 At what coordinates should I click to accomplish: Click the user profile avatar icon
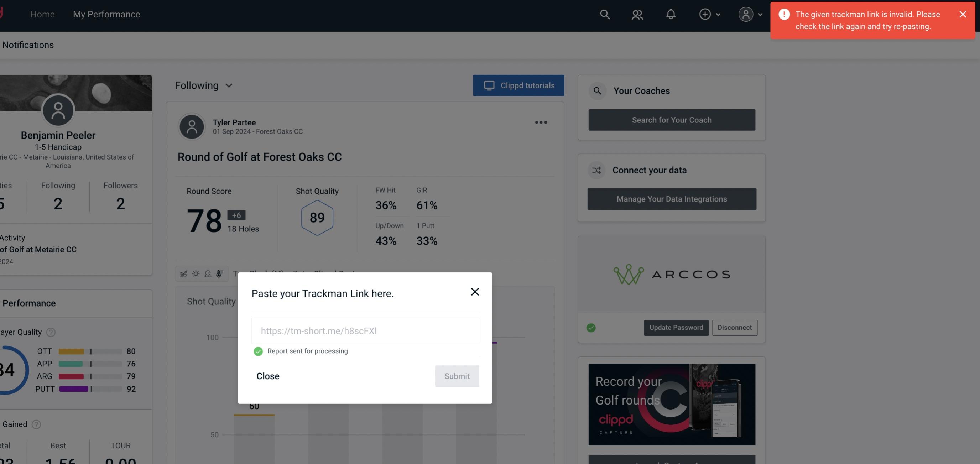click(746, 14)
